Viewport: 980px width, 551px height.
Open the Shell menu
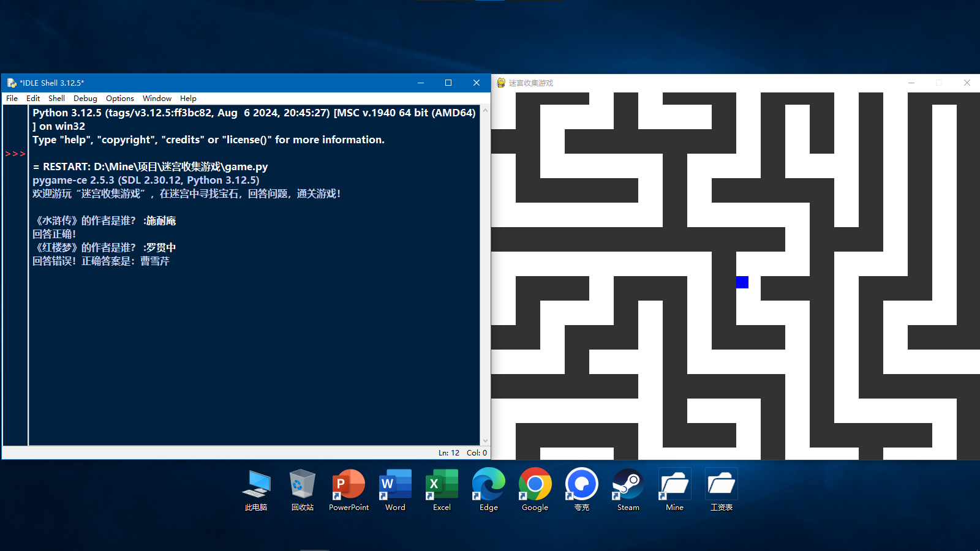[x=56, y=98]
